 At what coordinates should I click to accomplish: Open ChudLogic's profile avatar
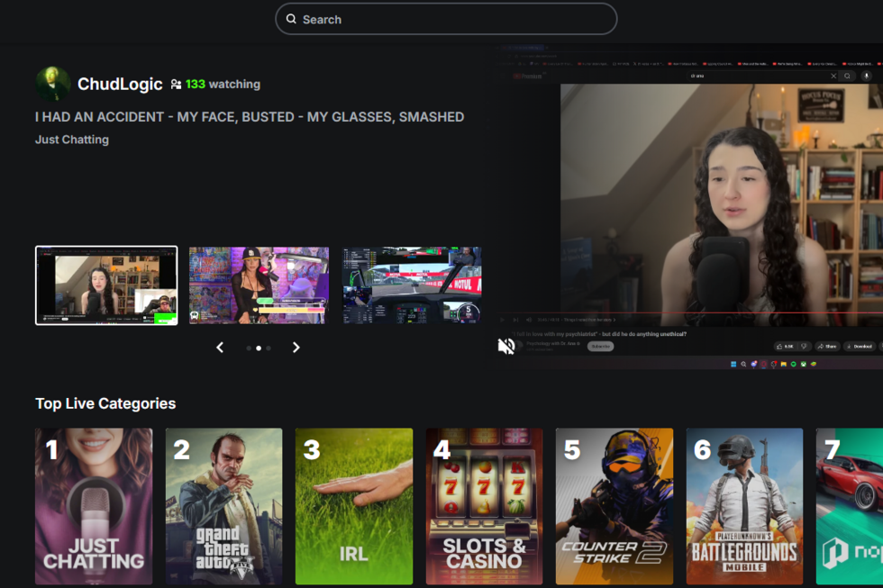(x=53, y=84)
